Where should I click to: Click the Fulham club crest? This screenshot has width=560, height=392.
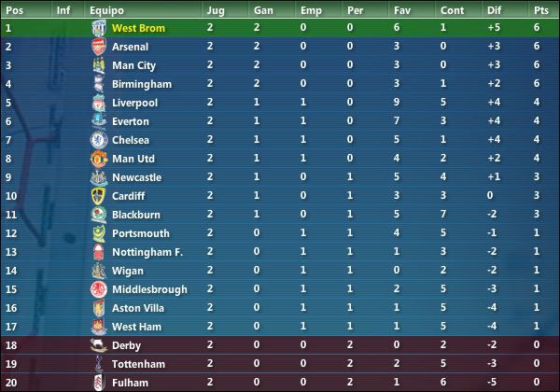[99, 383]
